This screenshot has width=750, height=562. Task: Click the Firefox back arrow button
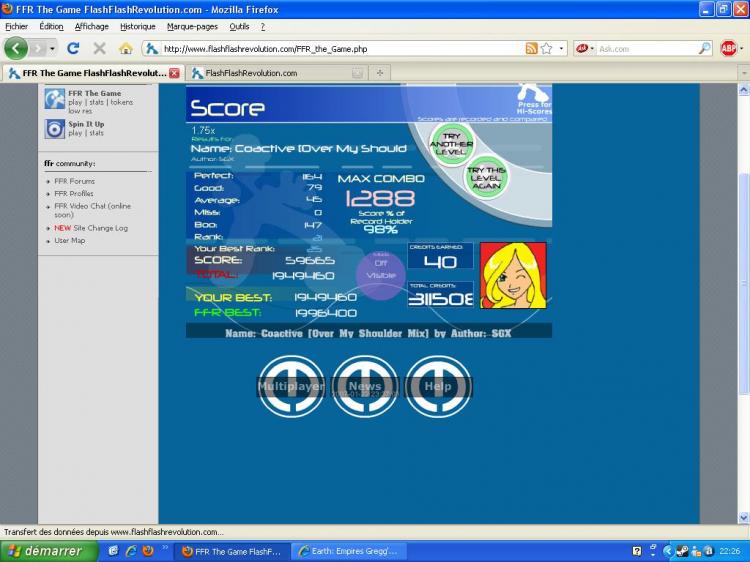(x=17, y=48)
